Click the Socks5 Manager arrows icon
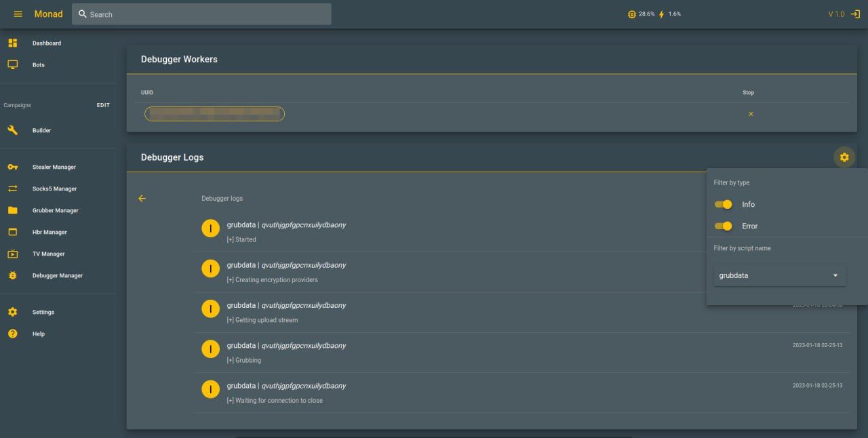 click(12, 188)
